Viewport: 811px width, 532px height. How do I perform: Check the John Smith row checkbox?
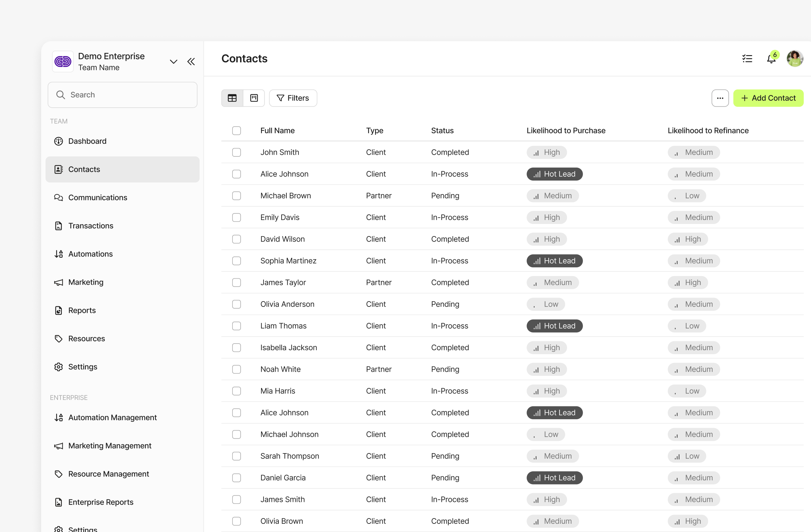(x=236, y=152)
